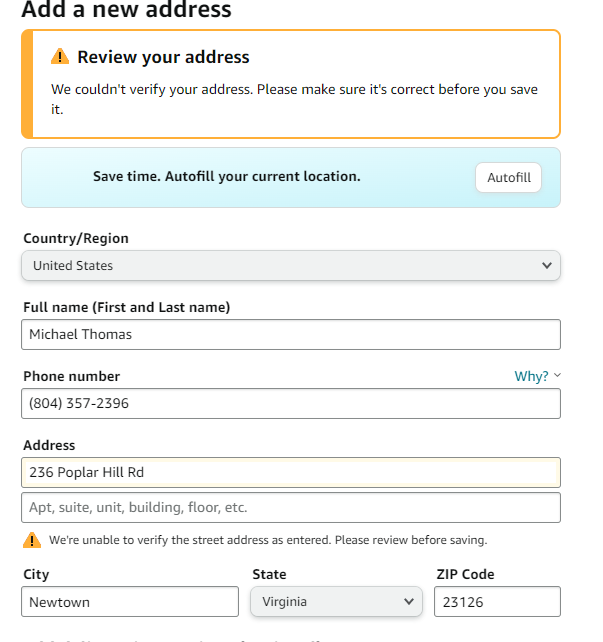Click the unable to verify street address message
Screen dimensions: 603x642
(268, 540)
